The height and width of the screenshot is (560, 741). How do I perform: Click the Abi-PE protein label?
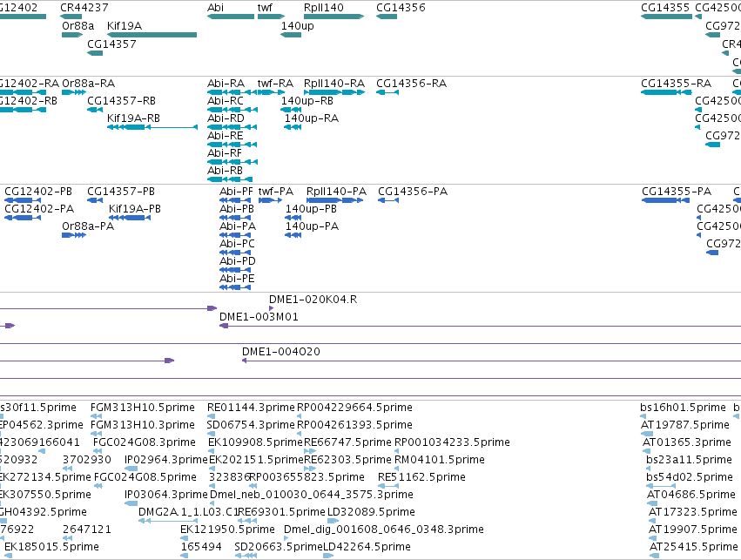coord(237,279)
